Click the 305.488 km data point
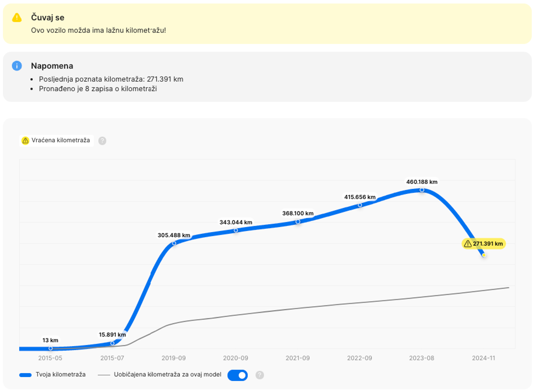 coord(174,243)
